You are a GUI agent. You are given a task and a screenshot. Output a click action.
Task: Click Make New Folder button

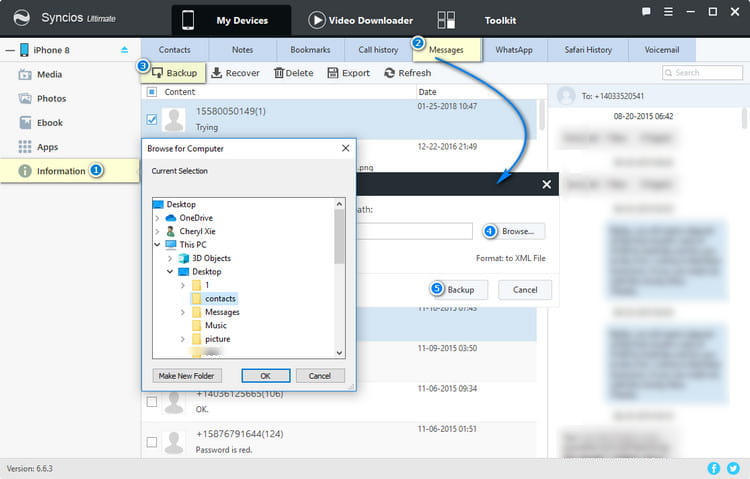pos(187,376)
